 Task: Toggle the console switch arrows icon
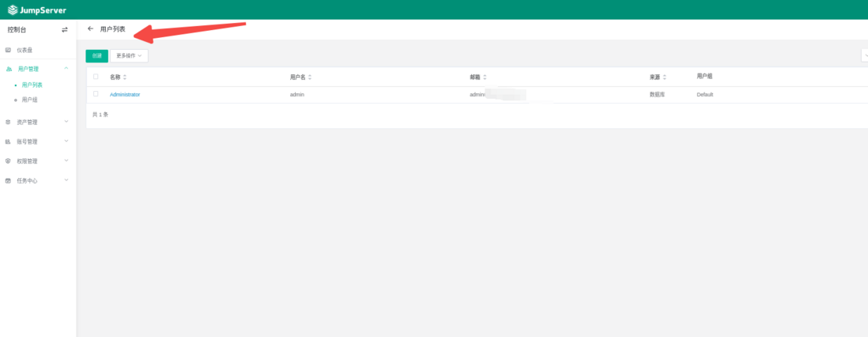(65, 30)
